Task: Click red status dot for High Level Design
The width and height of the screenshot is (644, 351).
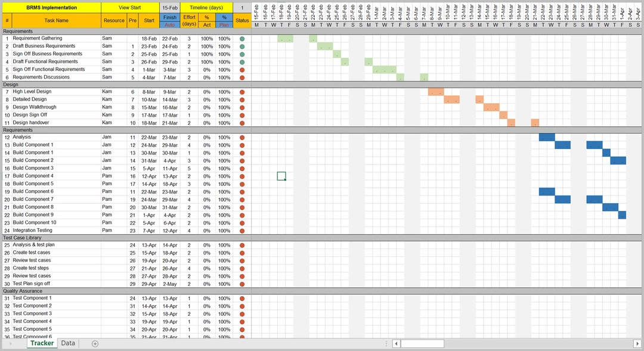Action: 242,92
